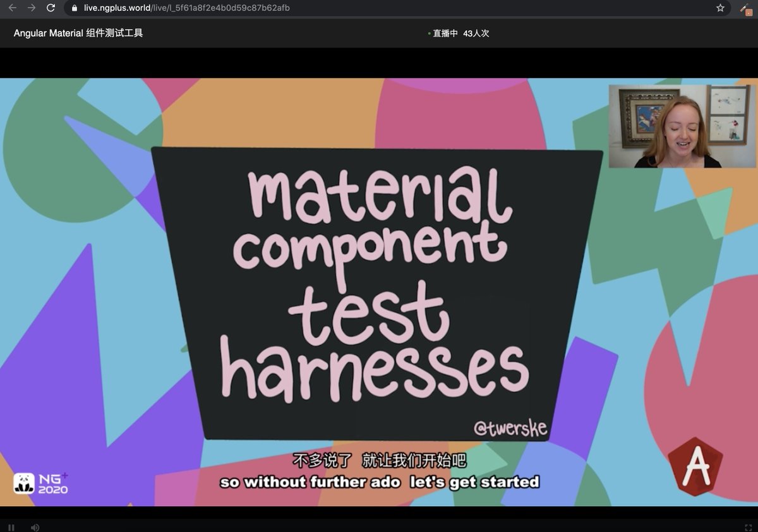
Task: Bookmark the page via the star icon
Action: [719, 8]
